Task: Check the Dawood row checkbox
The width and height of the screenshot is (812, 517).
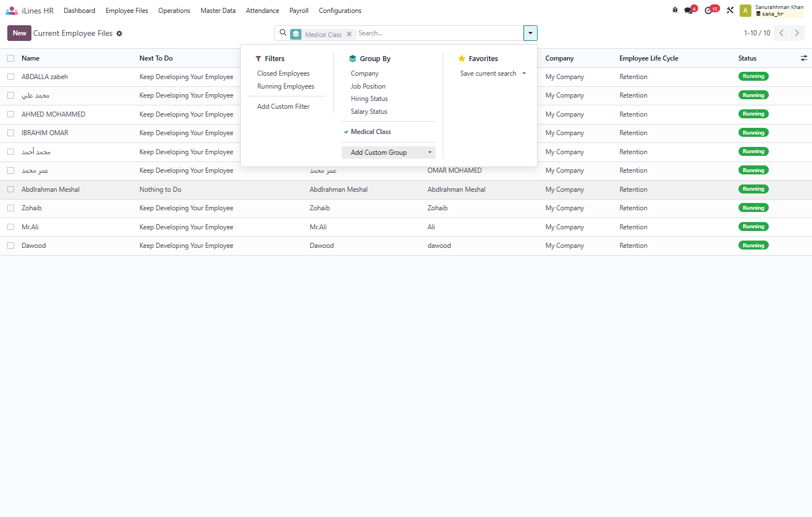Action: (x=11, y=246)
